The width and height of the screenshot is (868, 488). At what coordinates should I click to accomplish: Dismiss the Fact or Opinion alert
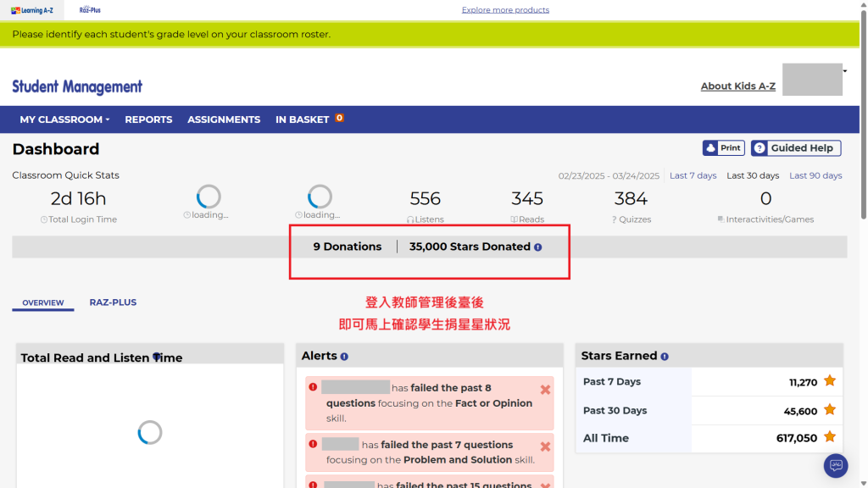pyautogui.click(x=545, y=390)
